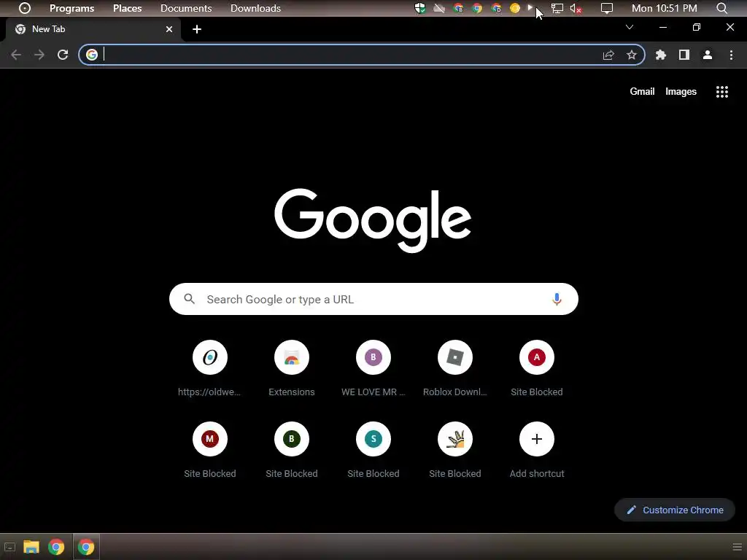Toggle the side panel
Viewport: 747px width, 560px height.
click(x=684, y=55)
